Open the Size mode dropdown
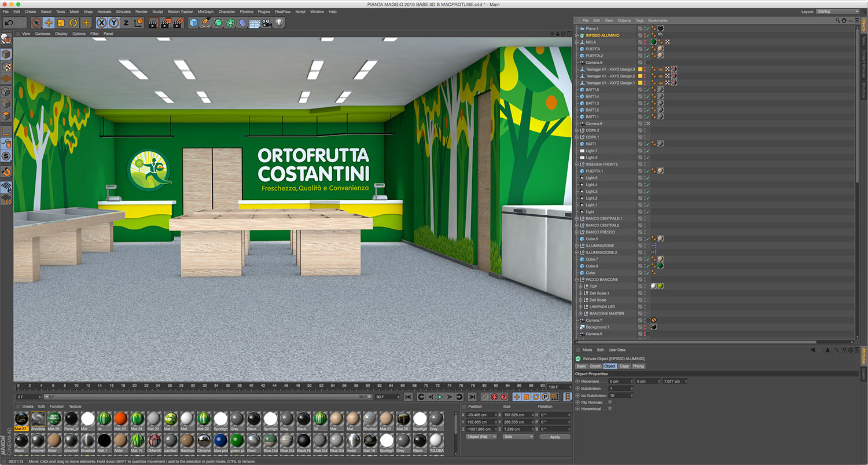Viewport: 868px width, 465px height. pyautogui.click(x=518, y=437)
